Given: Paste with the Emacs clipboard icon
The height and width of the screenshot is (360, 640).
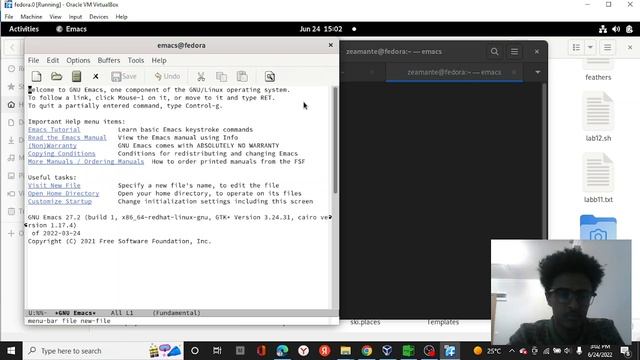Looking at the screenshot, I should [x=242, y=76].
